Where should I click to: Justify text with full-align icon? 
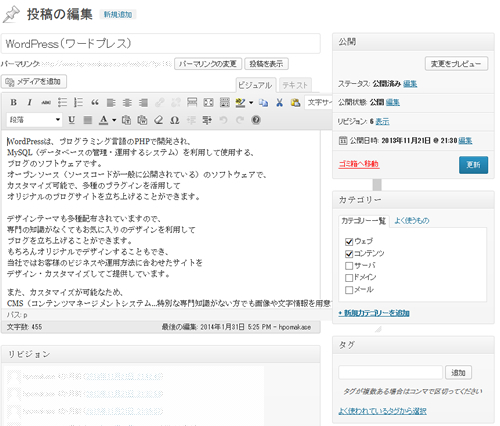pos(88,120)
